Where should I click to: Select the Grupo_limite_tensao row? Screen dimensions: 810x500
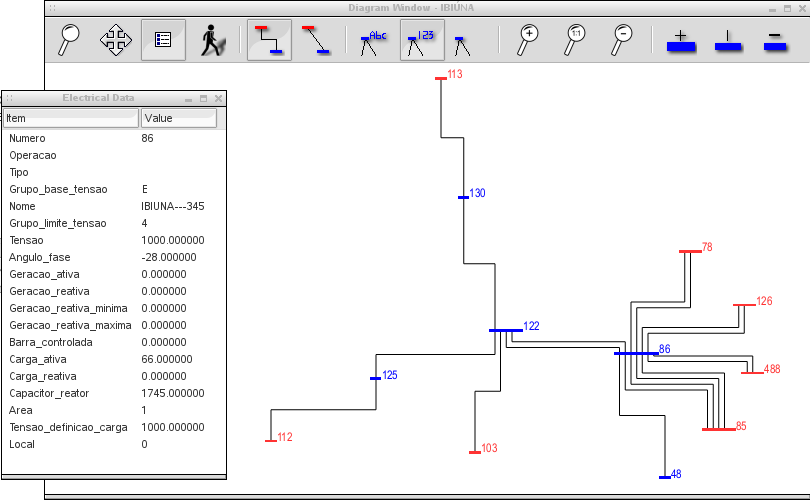[114, 224]
